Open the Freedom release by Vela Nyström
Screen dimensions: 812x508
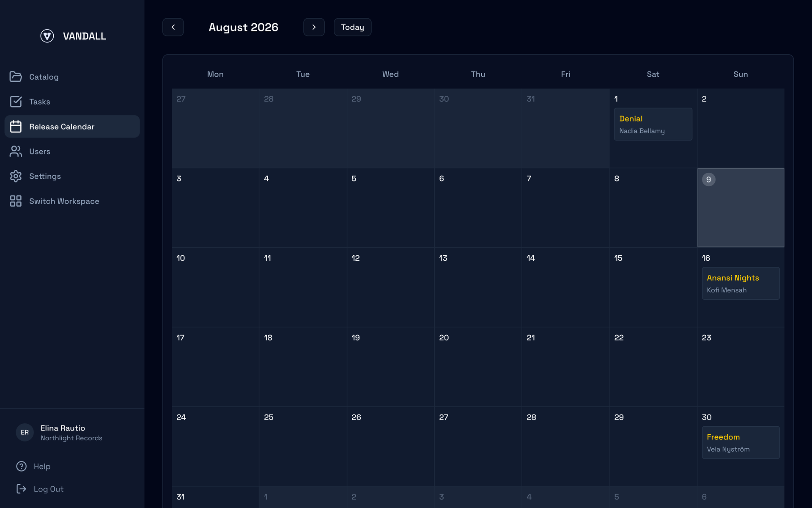pyautogui.click(x=741, y=442)
